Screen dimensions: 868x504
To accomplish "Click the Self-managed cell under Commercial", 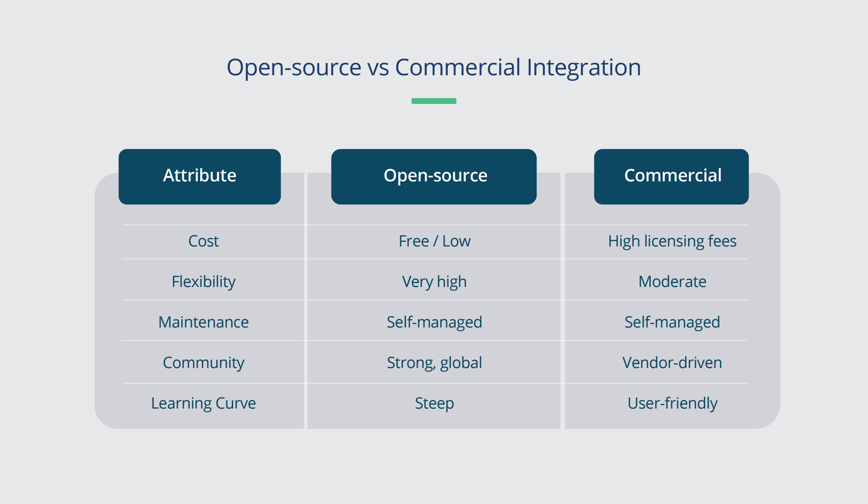I will tap(672, 322).
